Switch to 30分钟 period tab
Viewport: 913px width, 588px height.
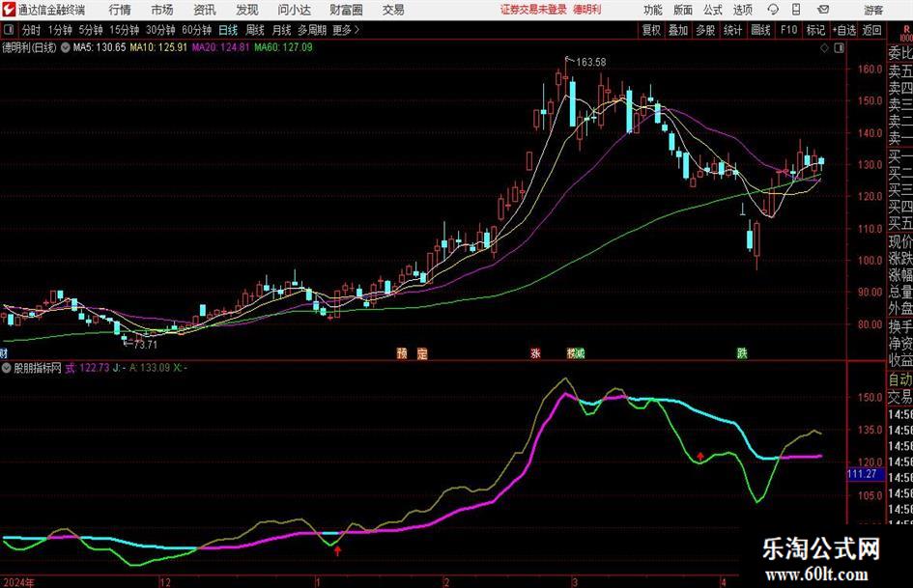coord(160,30)
